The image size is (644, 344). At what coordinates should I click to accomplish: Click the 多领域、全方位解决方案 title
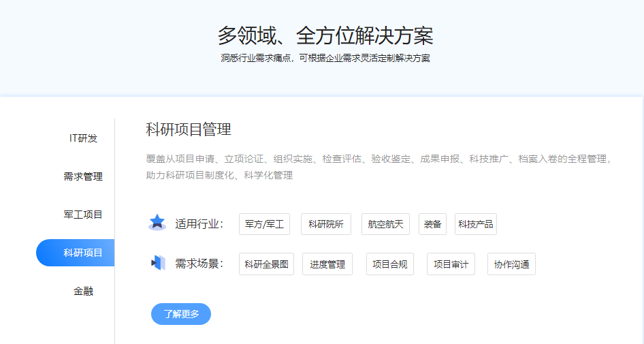325,35
